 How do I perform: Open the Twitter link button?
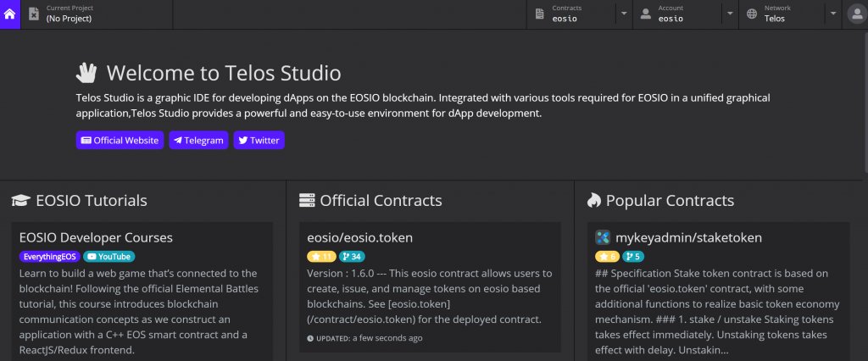pos(259,140)
